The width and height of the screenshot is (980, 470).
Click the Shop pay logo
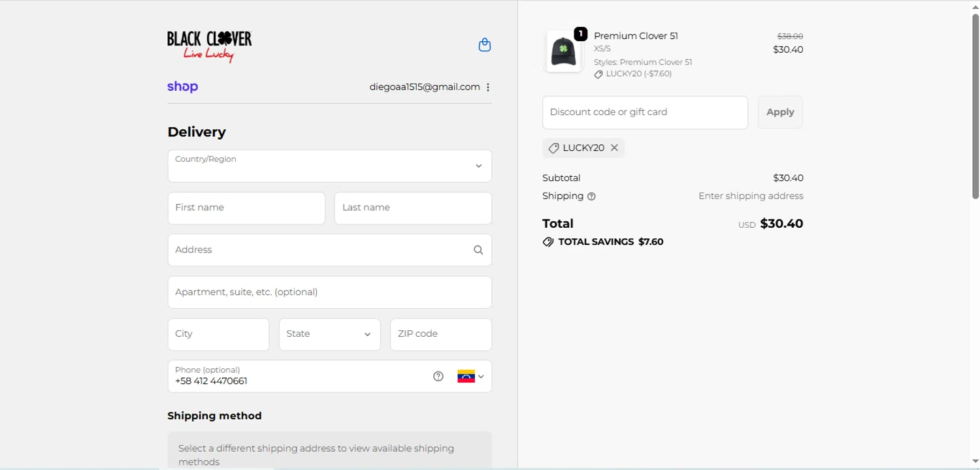click(182, 87)
